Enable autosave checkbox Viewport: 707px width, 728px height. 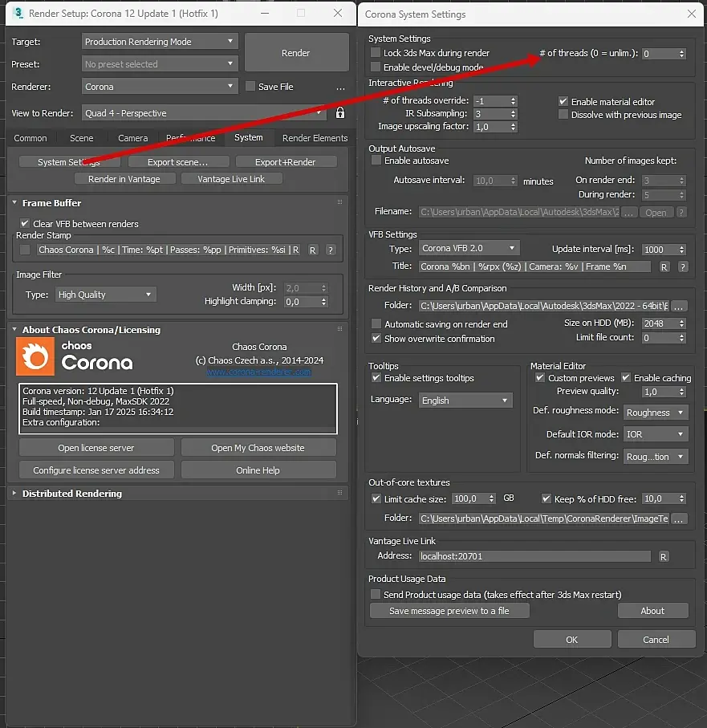click(x=376, y=161)
